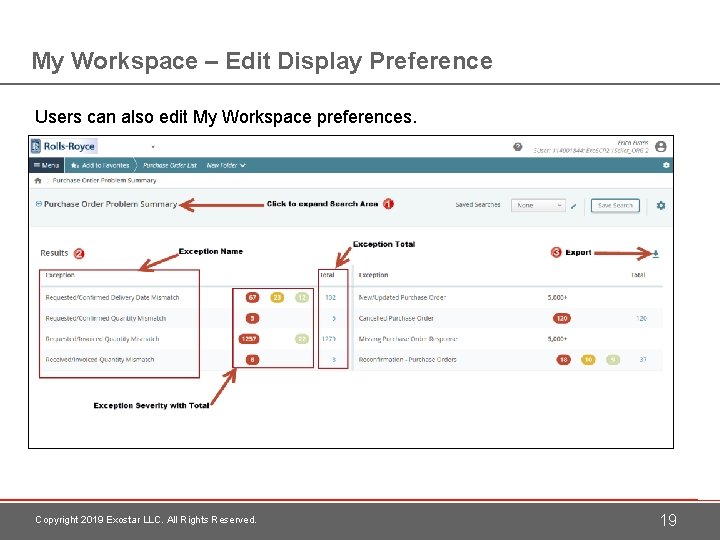Click Add to Favorites star item

coord(101,165)
